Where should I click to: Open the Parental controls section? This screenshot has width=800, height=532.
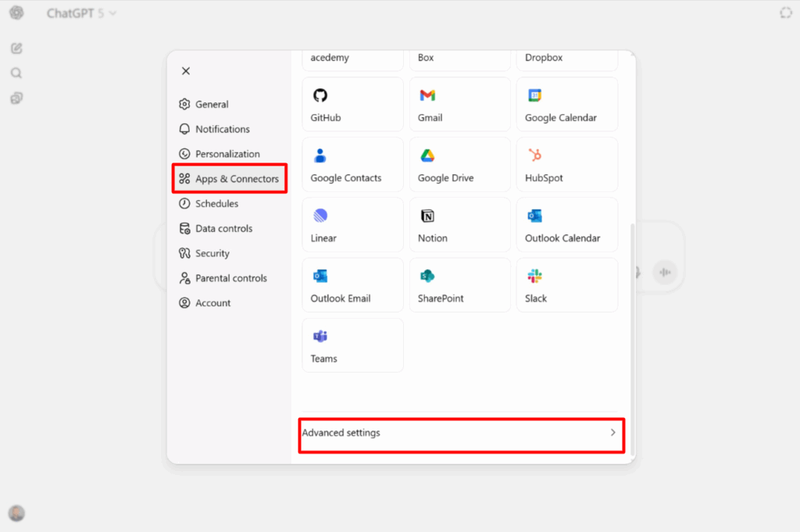pos(230,279)
